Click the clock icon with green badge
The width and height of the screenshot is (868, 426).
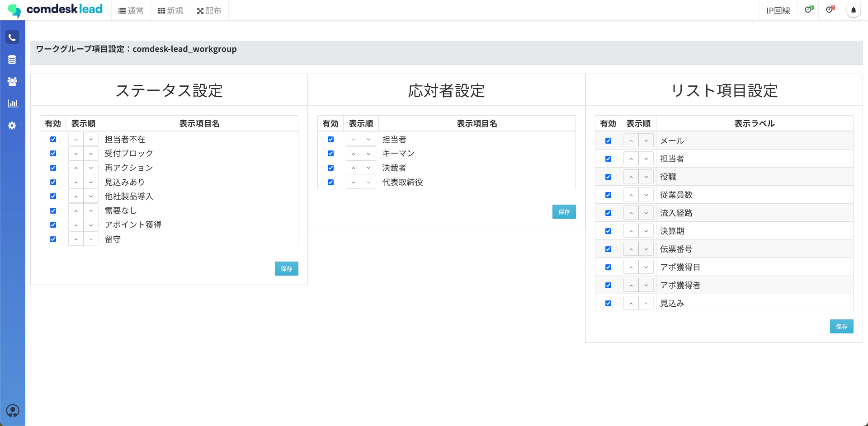coord(809,9)
